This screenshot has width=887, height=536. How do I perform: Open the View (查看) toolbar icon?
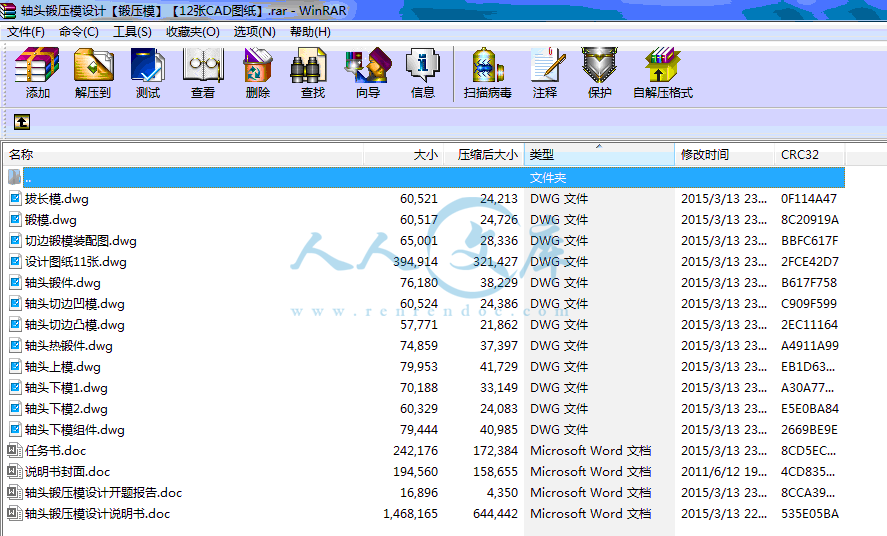203,72
